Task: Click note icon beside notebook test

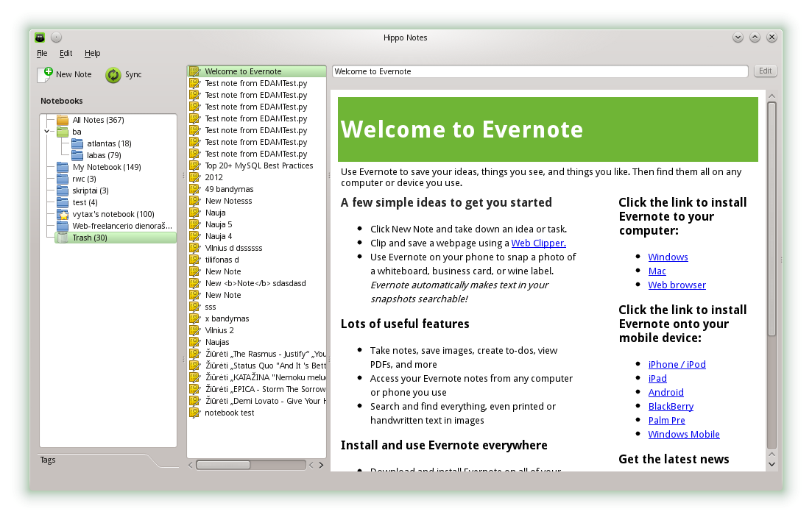Action: 194,413
